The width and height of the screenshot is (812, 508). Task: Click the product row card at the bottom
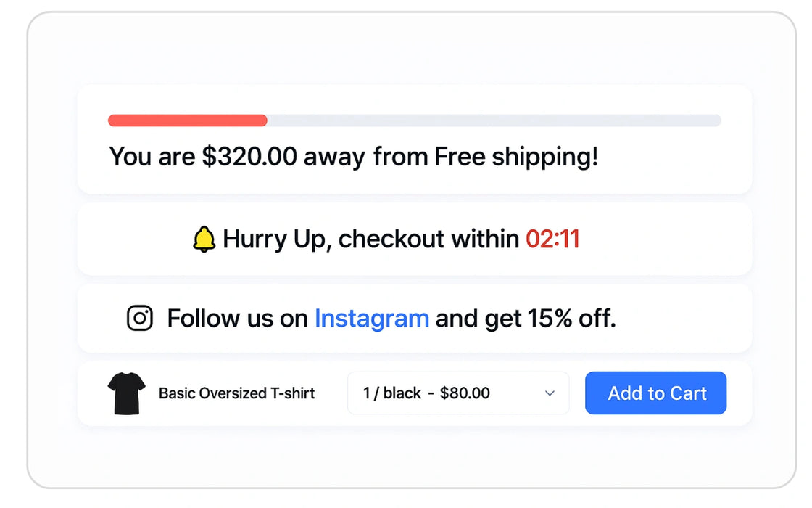point(415,393)
